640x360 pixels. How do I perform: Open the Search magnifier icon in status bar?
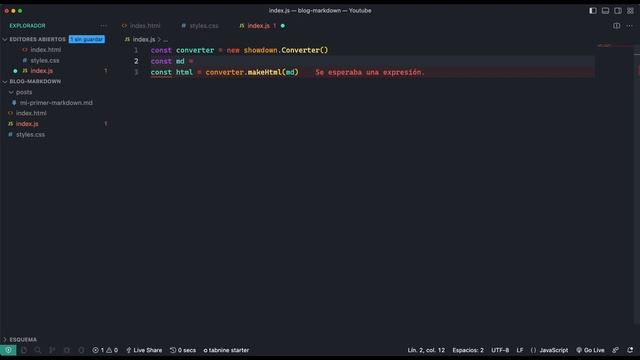38,350
